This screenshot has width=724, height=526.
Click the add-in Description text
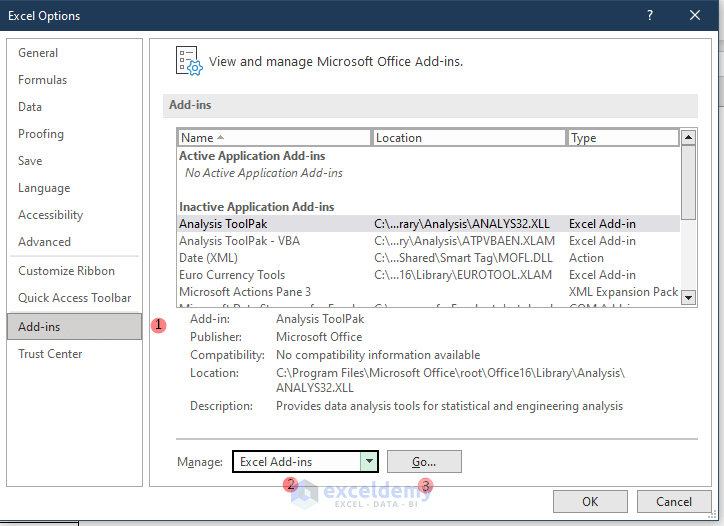pyautogui.click(x=449, y=406)
